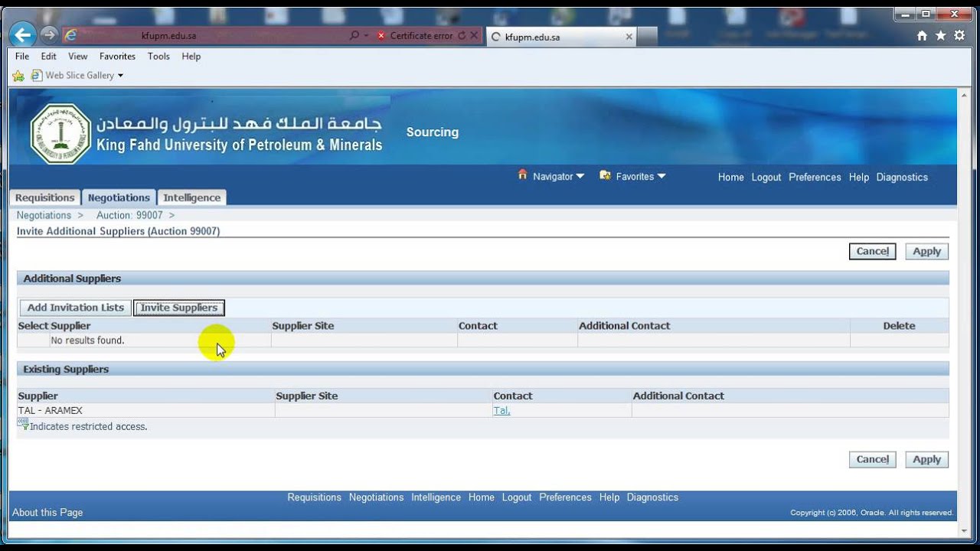
Task: Click the Add Invitation Lists button
Action: [75, 308]
